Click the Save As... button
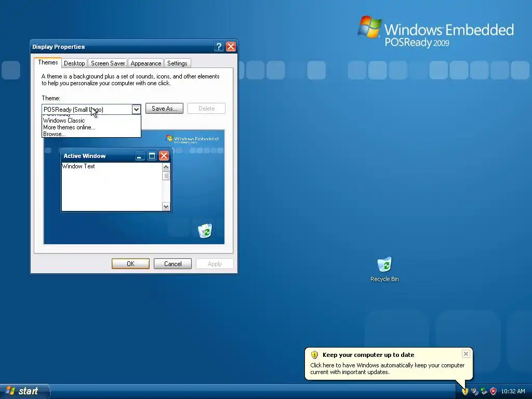 164,109
